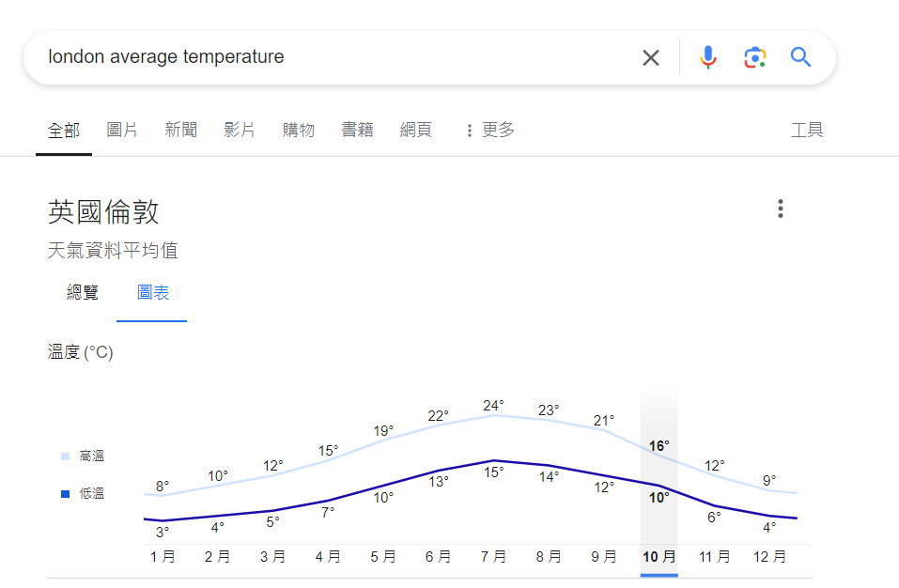Clear the search box with the X icon
899x588 pixels.
pos(651,57)
